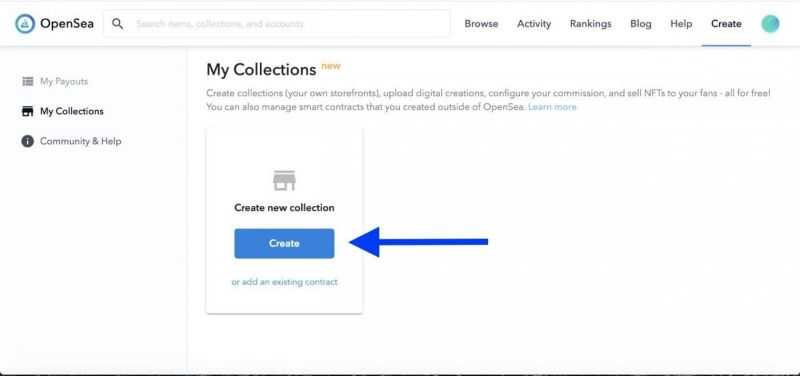Viewport: 800px width, 376px height.
Task: Open the Learn more link
Action: point(552,107)
